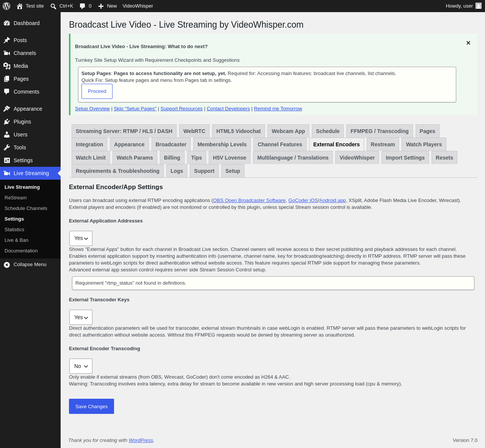Image resolution: width=485 pixels, height=448 pixels.
Task: Open the Setup Overview link
Action: 92,109
